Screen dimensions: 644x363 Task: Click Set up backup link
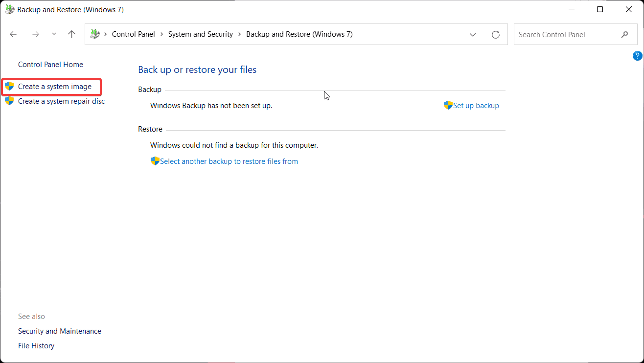pyautogui.click(x=476, y=106)
